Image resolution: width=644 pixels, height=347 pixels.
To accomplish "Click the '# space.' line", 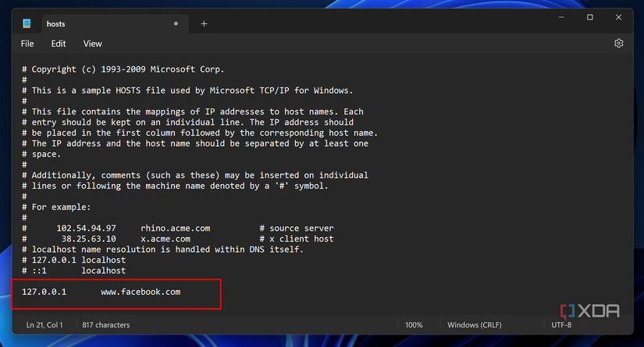I will 41,154.
